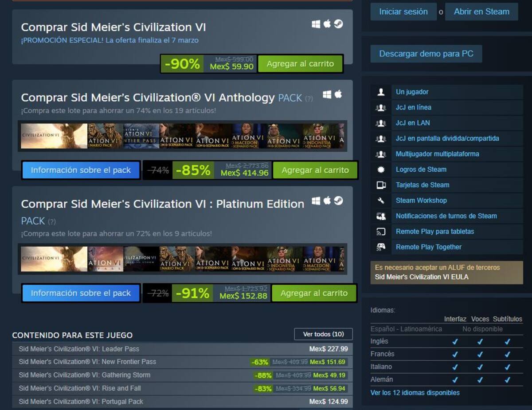Viewport: 532px width, 410px height.
Task: Open Platinum Edition pack information
Action: (x=81, y=293)
